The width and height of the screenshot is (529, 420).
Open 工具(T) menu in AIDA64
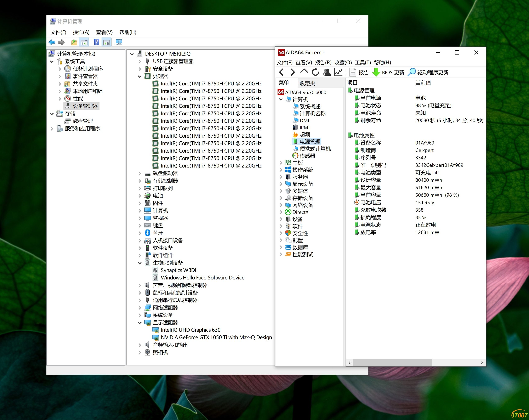click(x=363, y=63)
